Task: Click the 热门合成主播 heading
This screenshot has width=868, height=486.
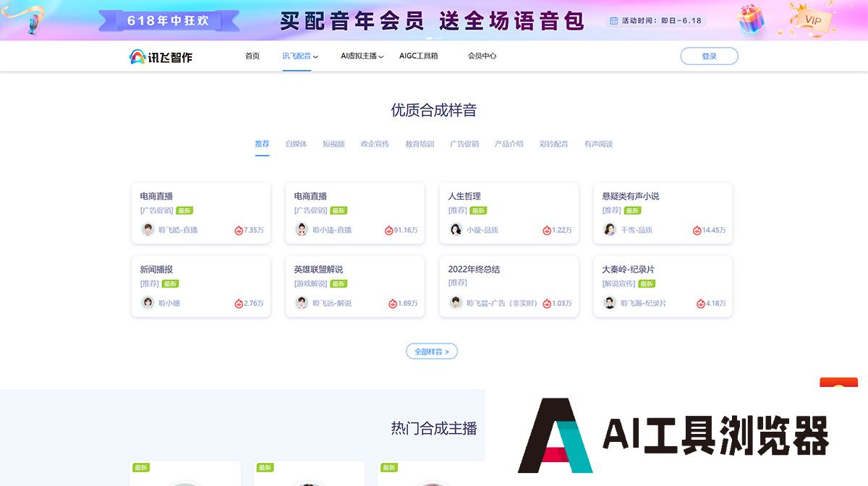Action: (x=434, y=428)
